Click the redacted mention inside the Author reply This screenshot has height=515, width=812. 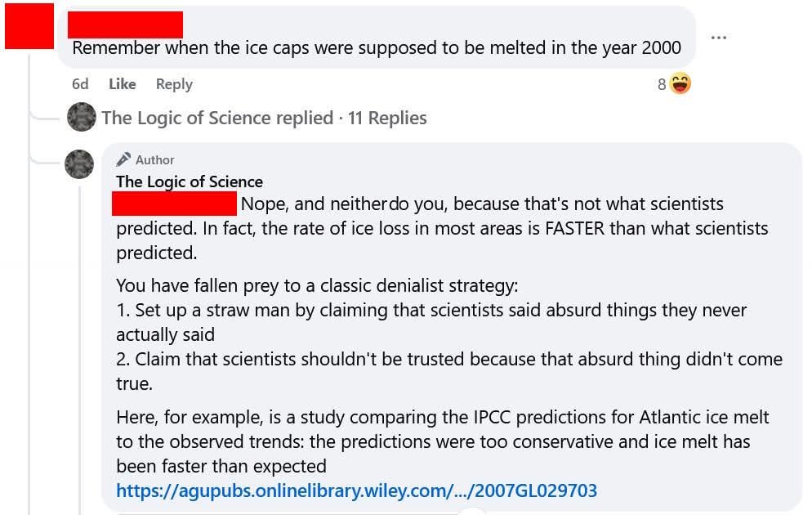click(x=174, y=204)
